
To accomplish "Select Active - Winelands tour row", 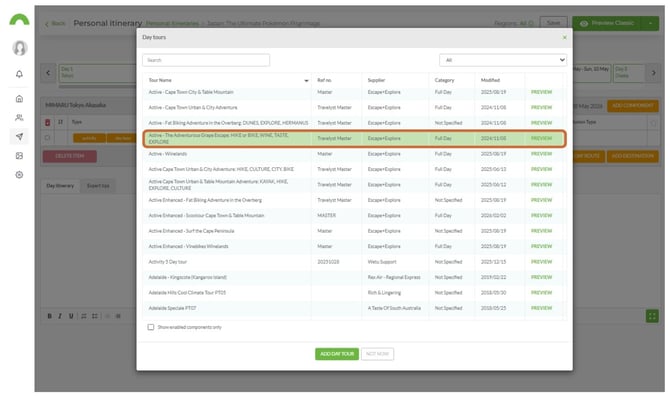I will 353,154.
